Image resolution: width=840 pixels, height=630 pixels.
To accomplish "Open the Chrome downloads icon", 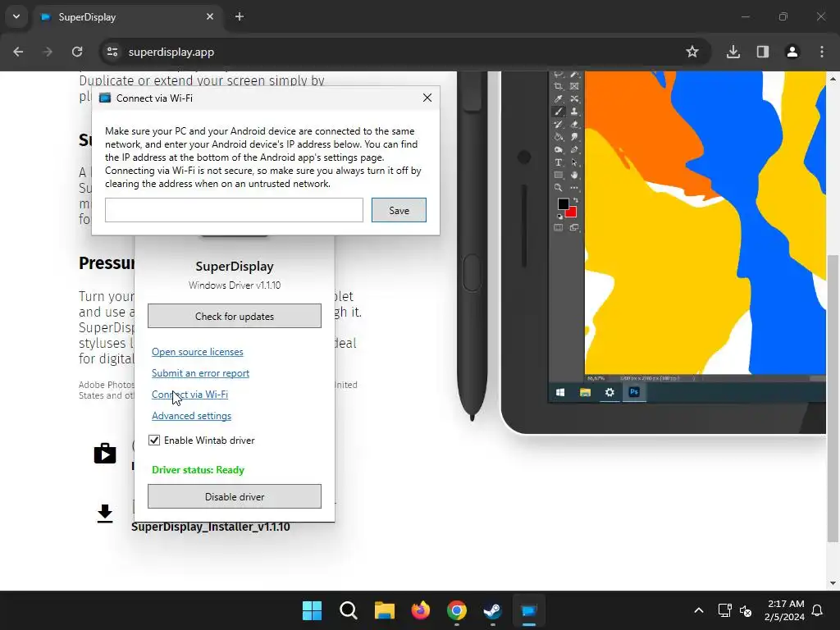I will pos(733,52).
